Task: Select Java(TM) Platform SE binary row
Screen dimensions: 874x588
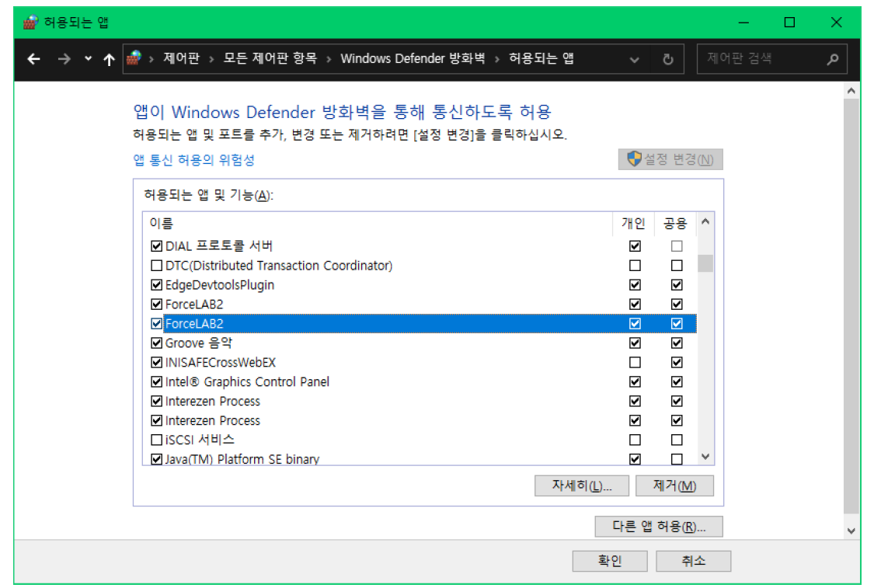Action: (x=420, y=458)
